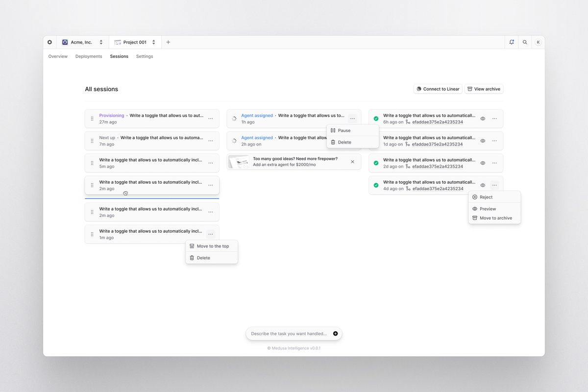Choose Delete below the Pause item
This screenshot has height=392, width=588.
[353, 142]
